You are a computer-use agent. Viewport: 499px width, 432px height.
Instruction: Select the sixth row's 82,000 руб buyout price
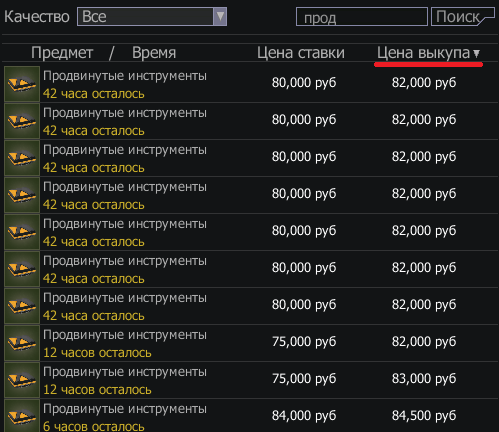click(x=424, y=268)
